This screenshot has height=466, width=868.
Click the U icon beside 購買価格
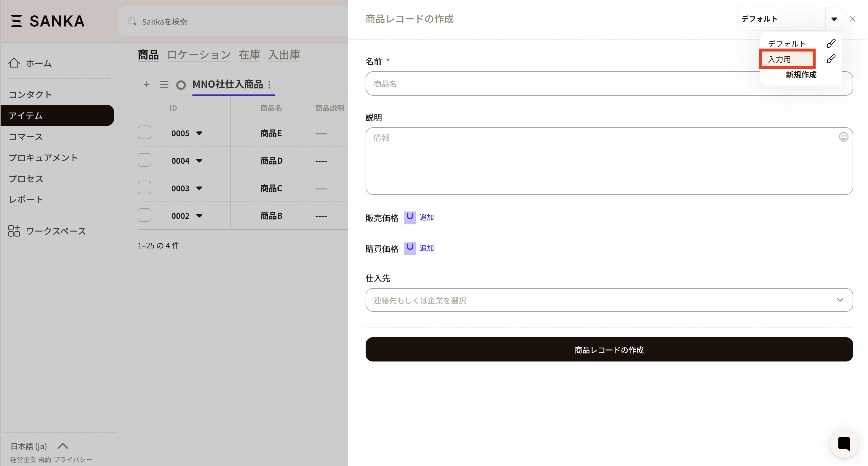pos(410,248)
